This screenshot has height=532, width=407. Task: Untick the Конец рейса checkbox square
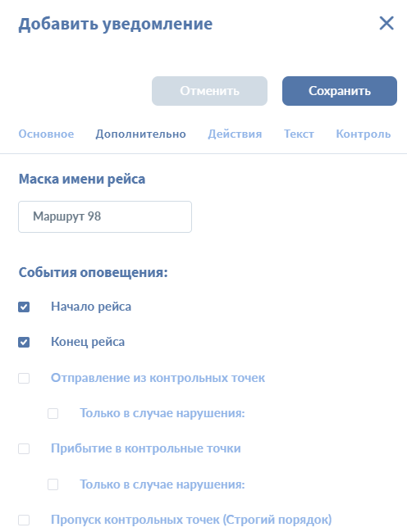click(x=24, y=342)
